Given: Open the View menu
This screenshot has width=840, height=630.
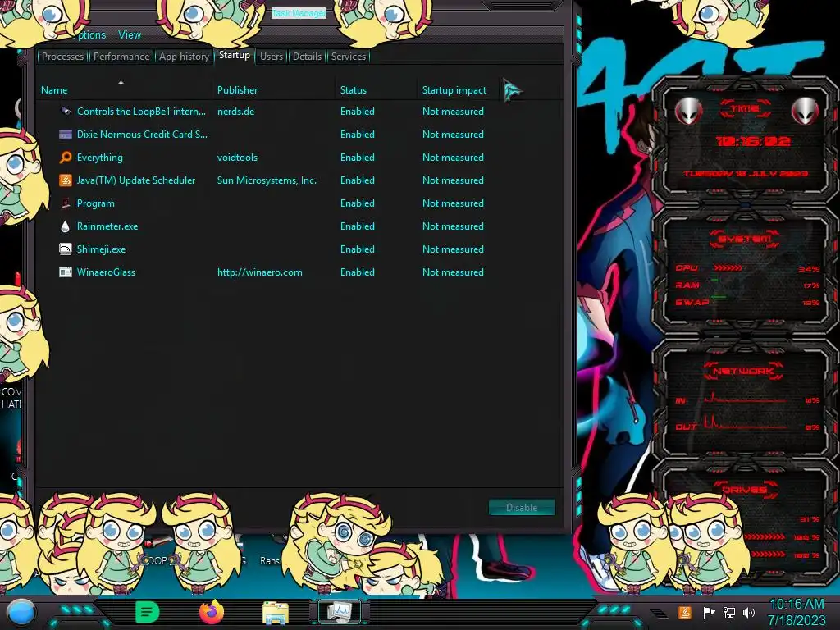Looking at the screenshot, I should (130, 34).
